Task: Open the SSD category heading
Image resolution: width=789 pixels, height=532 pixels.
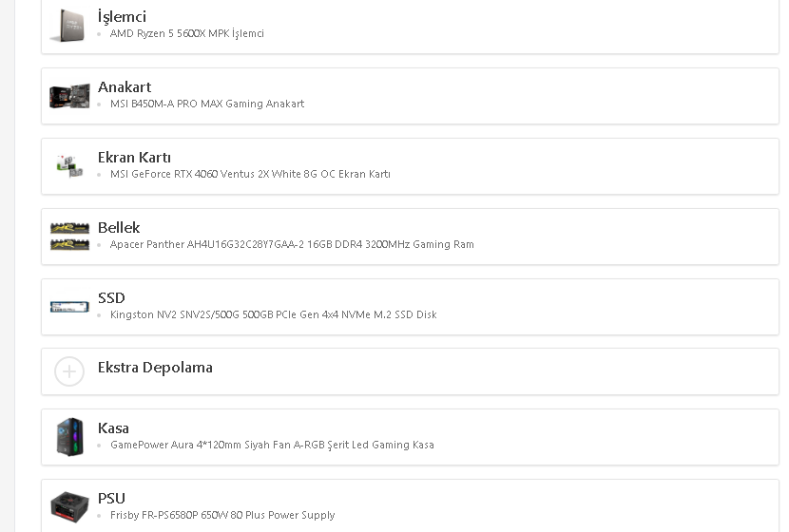Action: (111, 298)
